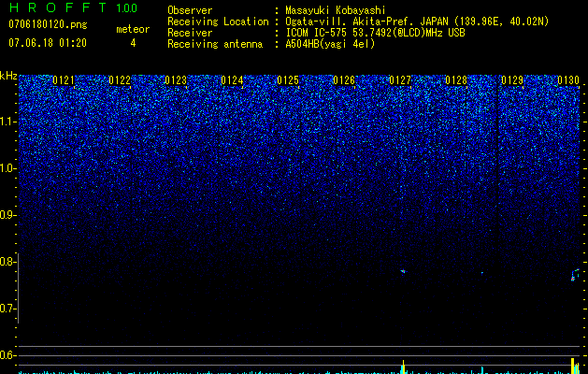
Task: Click the 0122 time marker
Action: tap(120, 80)
